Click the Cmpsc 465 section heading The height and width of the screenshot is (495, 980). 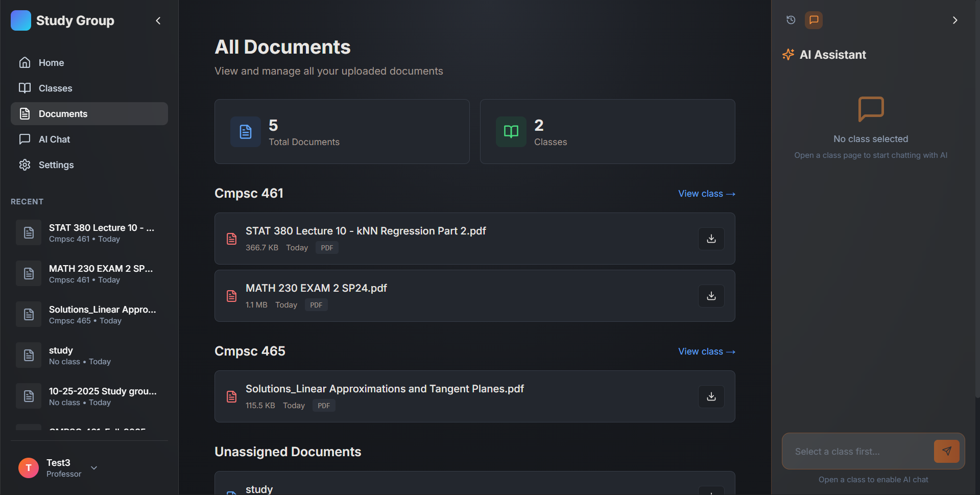[x=250, y=351]
